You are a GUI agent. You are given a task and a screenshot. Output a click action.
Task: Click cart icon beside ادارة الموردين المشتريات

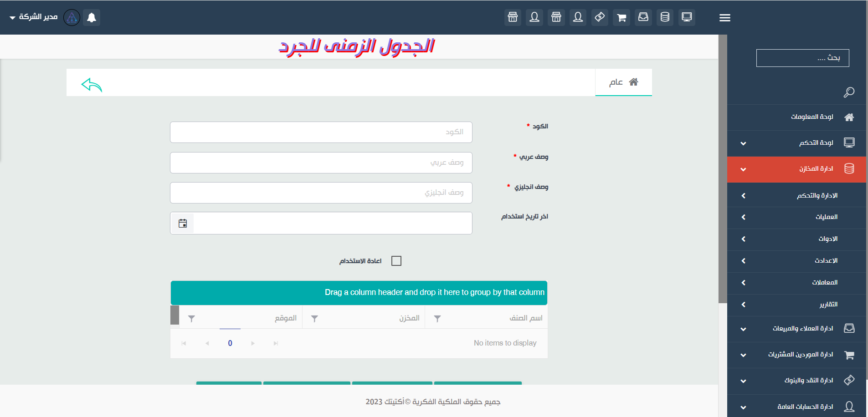point(849,355)
